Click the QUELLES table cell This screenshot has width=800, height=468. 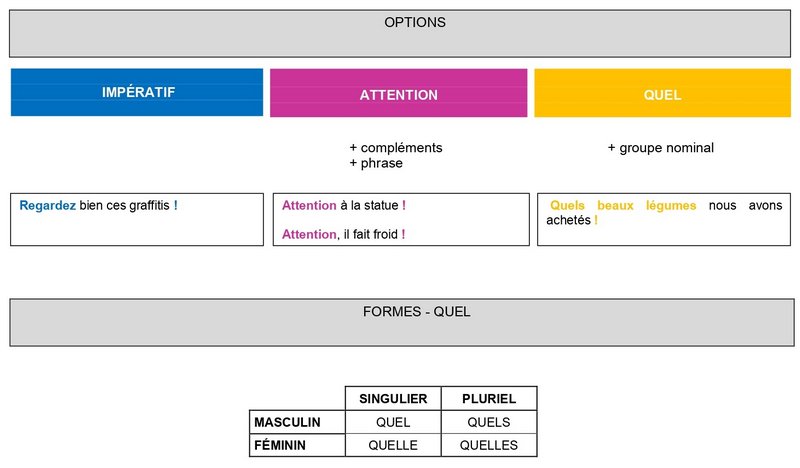(x=488, y=445)
